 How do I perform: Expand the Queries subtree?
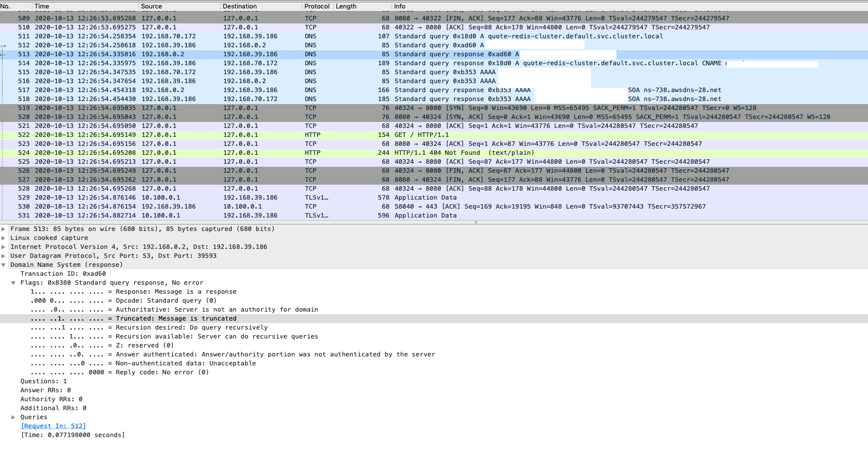[x=13, y=417]
